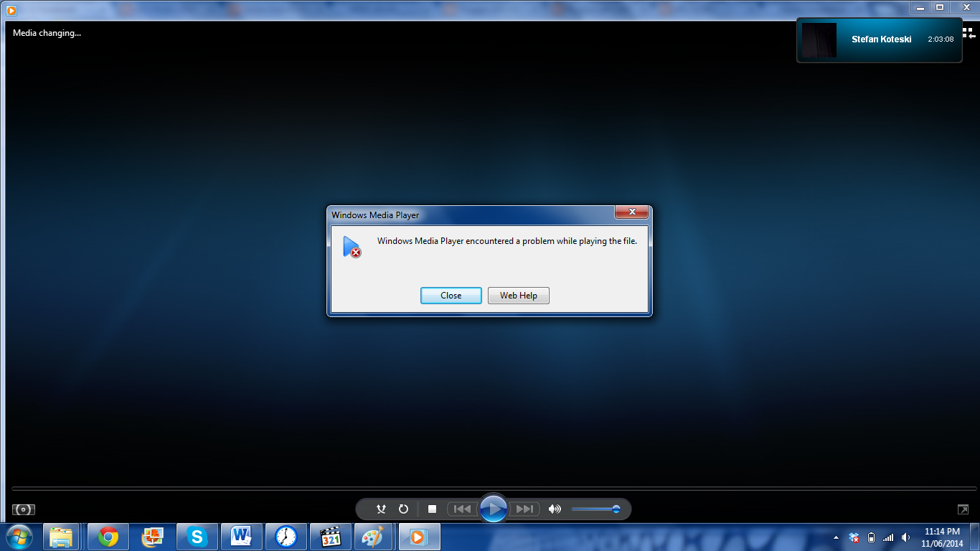Open the Stefan Koteski Skype notification
980x551 pixels.
coord(880,39)
